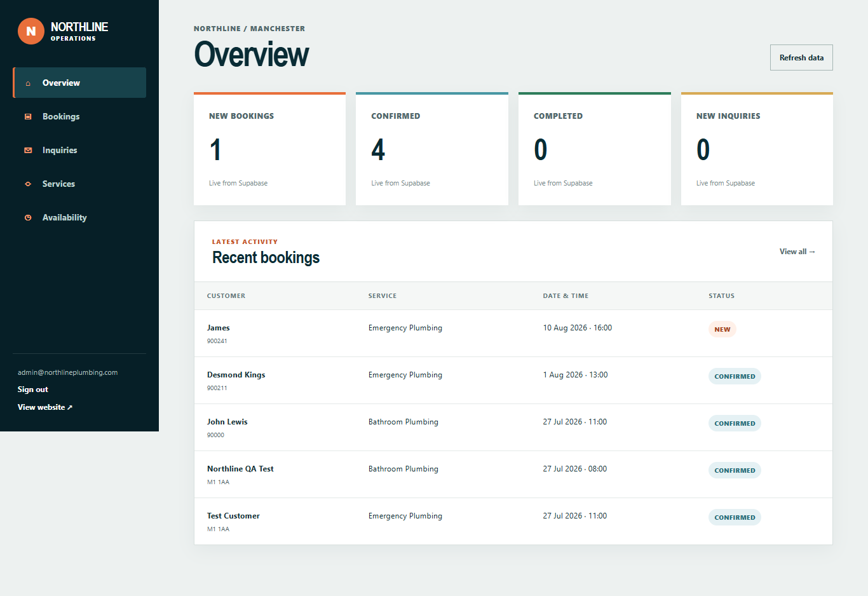868x596 pixels.
Task: Click the Northline orange N logo
Action: pos(31,31)
